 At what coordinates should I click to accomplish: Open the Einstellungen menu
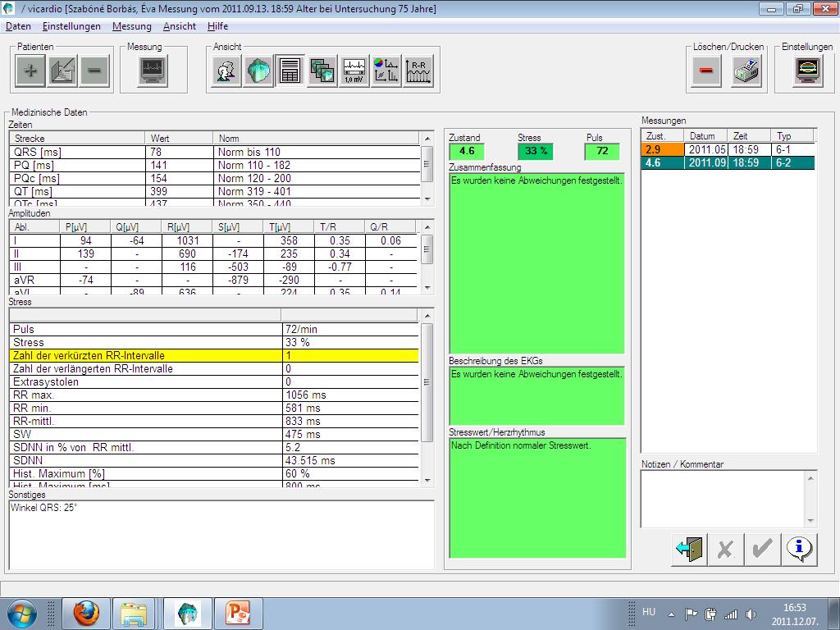pos(71,26)
